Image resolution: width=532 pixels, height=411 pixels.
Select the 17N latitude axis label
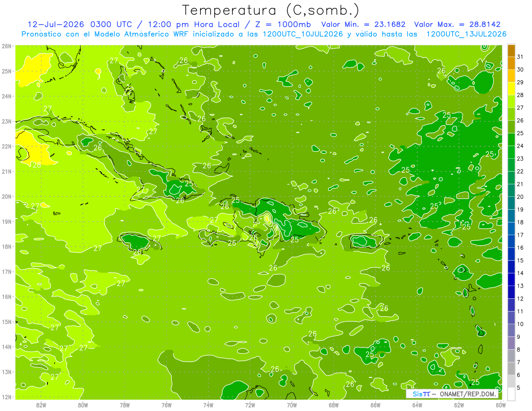[7, 271]
